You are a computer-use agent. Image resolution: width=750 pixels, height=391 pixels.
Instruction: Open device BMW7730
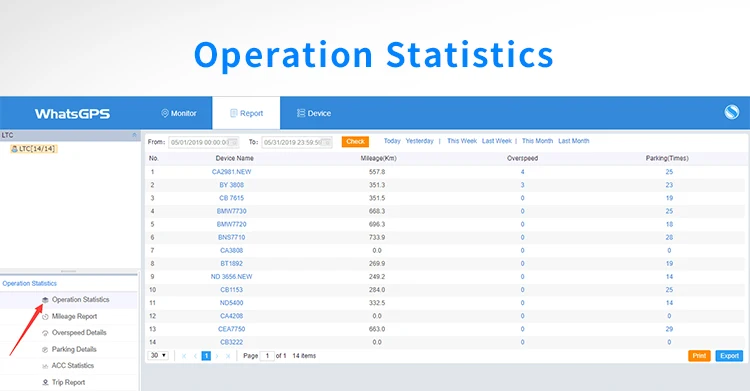pyautogui.click(x=232, y=211)
